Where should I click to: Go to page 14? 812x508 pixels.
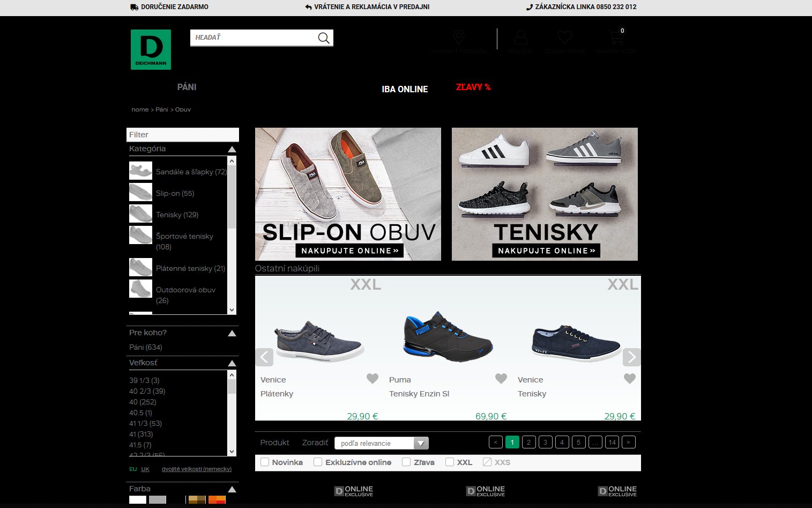612,442
